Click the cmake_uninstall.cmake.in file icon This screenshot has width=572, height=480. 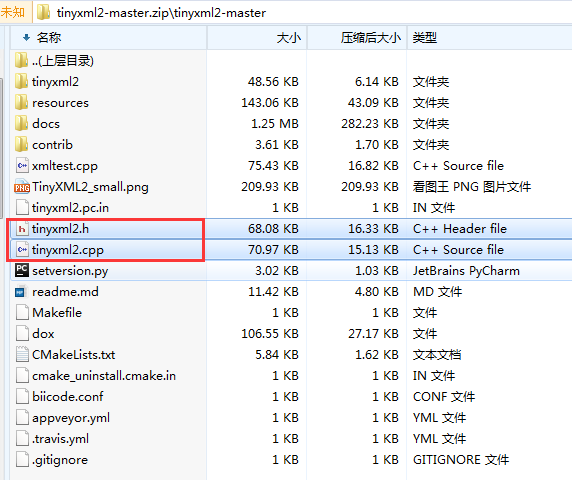[x=22, y=376]
